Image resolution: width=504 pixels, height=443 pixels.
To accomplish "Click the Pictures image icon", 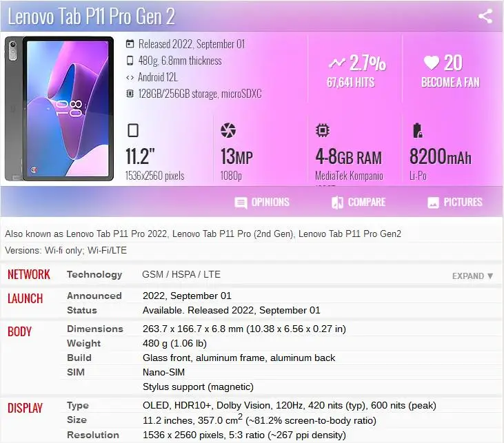I will tap(433, 203).
